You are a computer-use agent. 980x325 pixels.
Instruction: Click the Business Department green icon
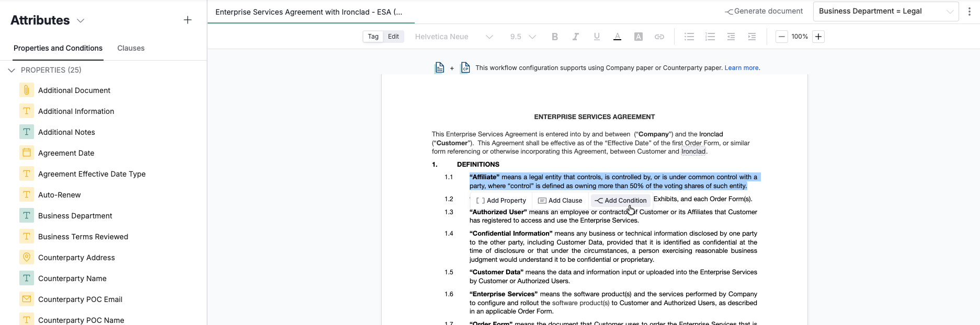pyautogui.click(x=27, y=215)
